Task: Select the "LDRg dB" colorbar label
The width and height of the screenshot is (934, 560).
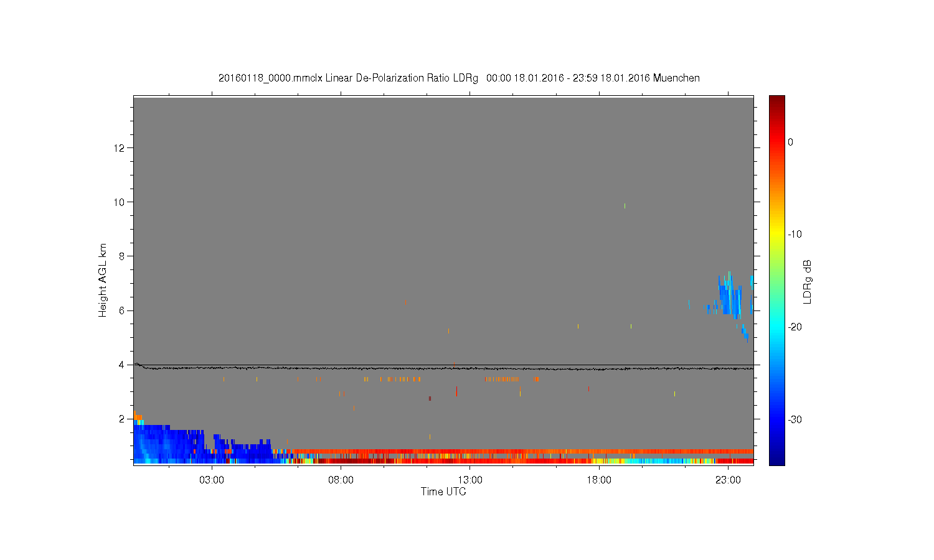Action: point(808,281)
